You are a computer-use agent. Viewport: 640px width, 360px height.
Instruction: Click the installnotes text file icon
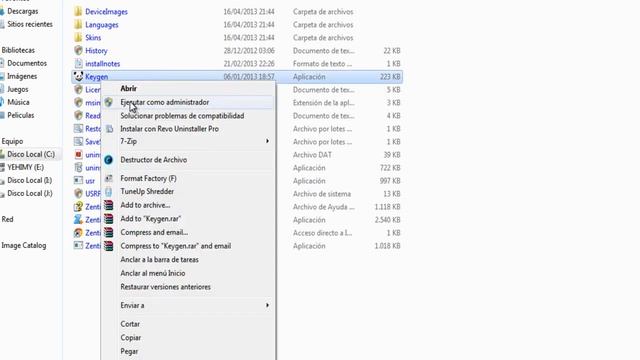(78, 64)
